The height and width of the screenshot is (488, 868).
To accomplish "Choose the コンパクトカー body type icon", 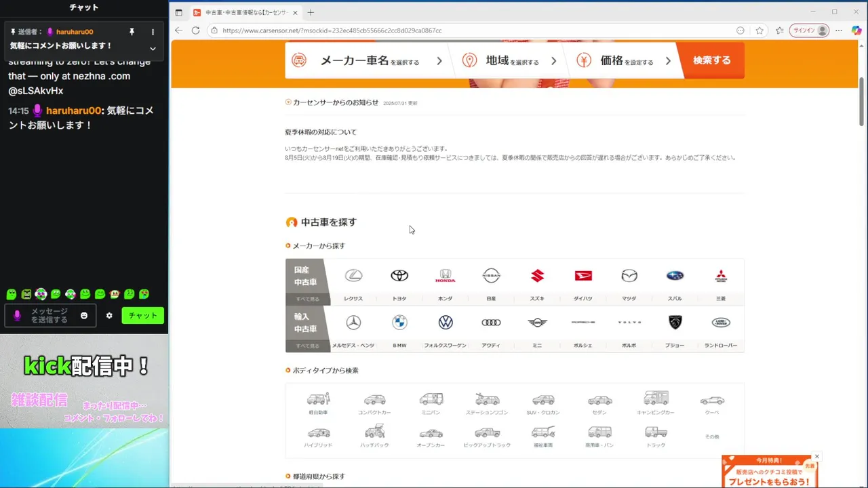I will 374,399.
